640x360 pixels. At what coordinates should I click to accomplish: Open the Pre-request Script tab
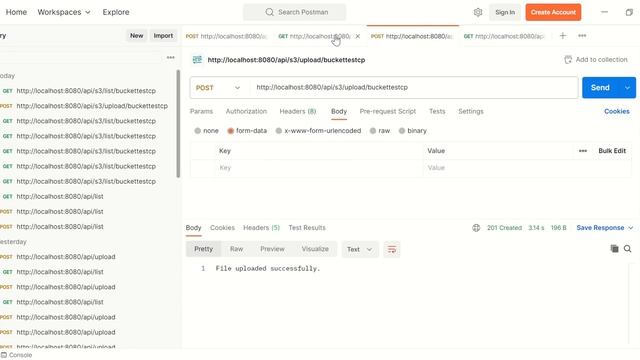pos(388,111)
